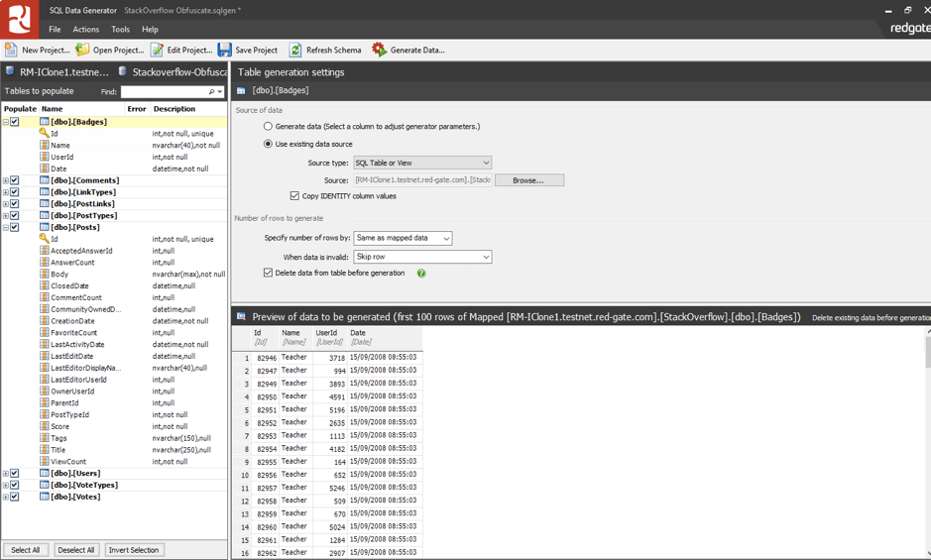Click the table icon beside [dbo].[Badges] header
Viewport: 931px width, 560px height.
tap(241, 91)
